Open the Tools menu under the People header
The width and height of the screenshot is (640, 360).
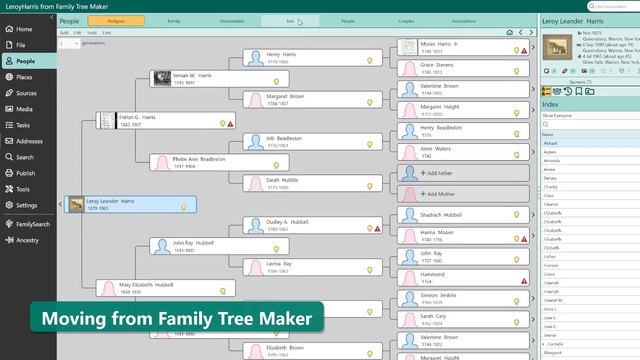(x=92, y=33)
